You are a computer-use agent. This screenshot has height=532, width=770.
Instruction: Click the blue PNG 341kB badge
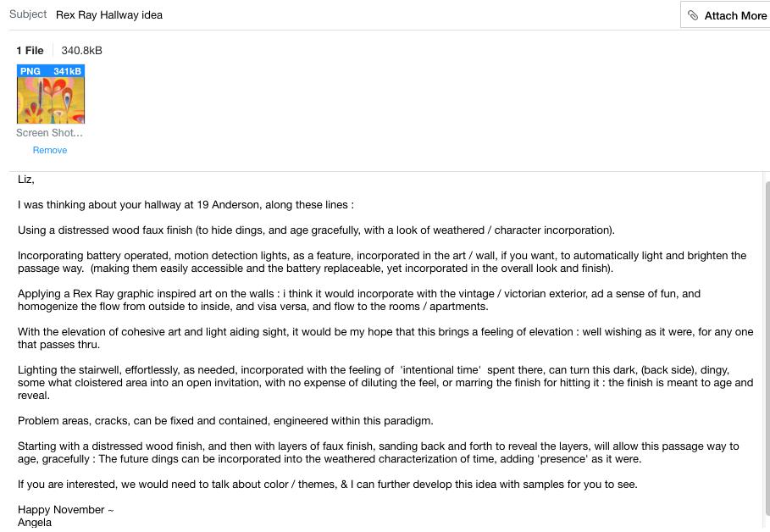[51, 71]
